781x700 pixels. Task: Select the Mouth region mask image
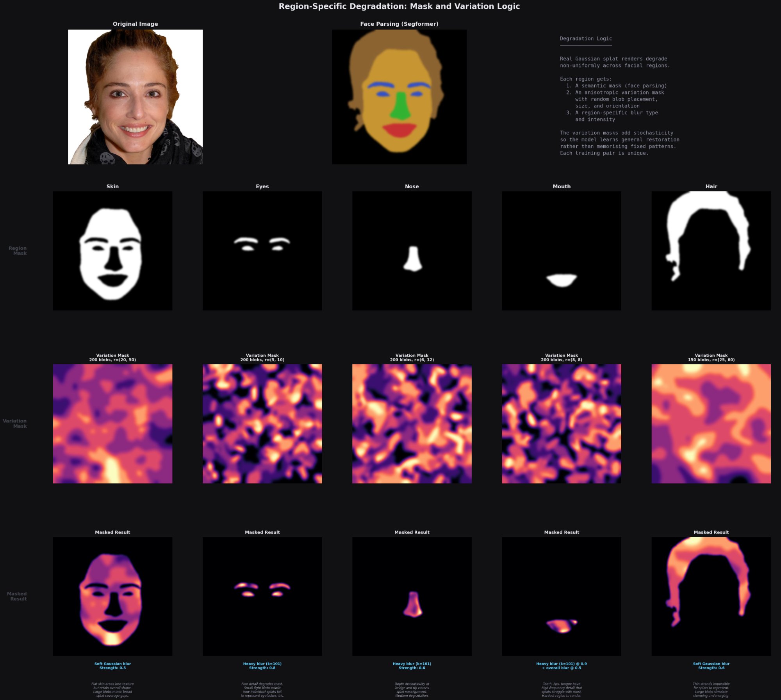coord(561,251)
